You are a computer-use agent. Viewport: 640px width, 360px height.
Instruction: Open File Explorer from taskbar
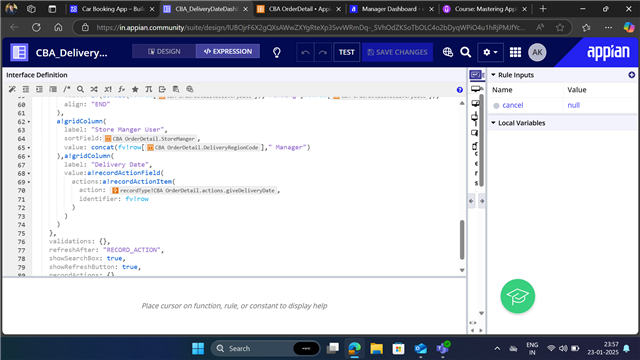[376, 348]
